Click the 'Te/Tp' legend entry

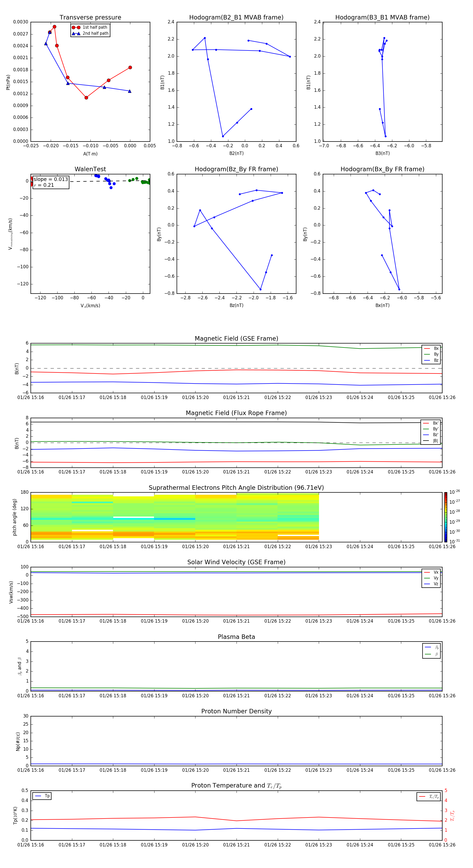click(x=429, y=797)
